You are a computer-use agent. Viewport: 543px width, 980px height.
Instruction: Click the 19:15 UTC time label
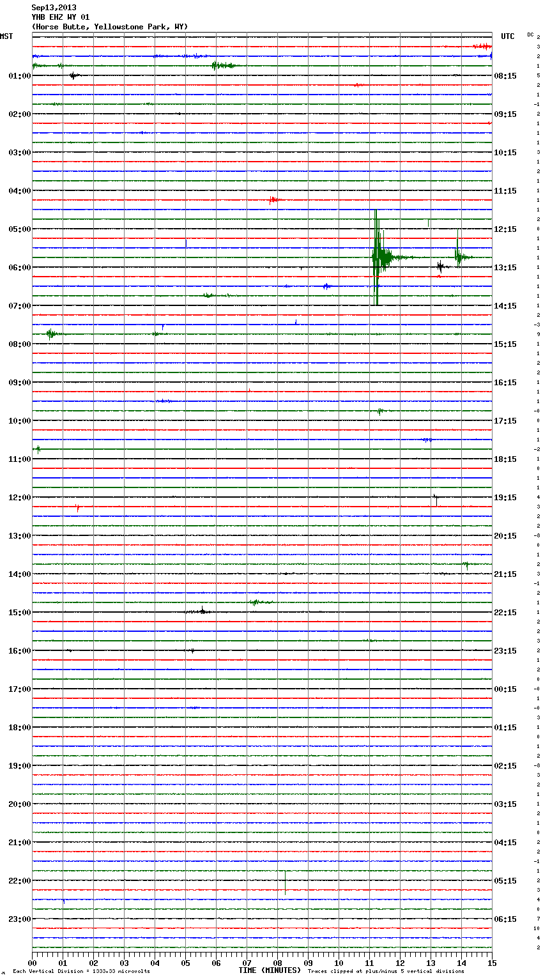(x=505, y=498)
